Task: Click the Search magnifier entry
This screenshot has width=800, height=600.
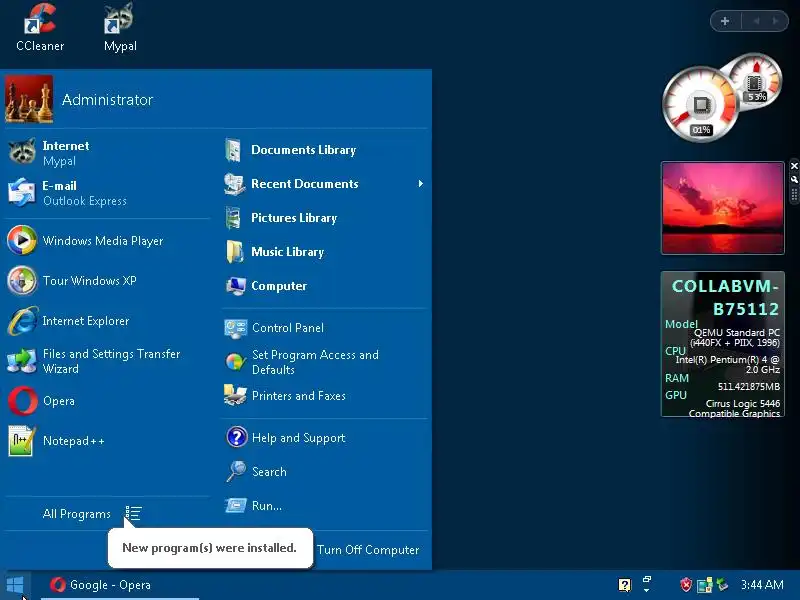Action: click(x=324, y=472)
